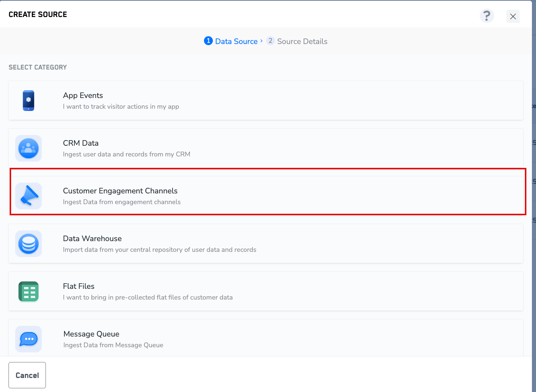Choose the Flat Files category title
Viewport: 536px width, 392px height.
click(x=78, y=286)
